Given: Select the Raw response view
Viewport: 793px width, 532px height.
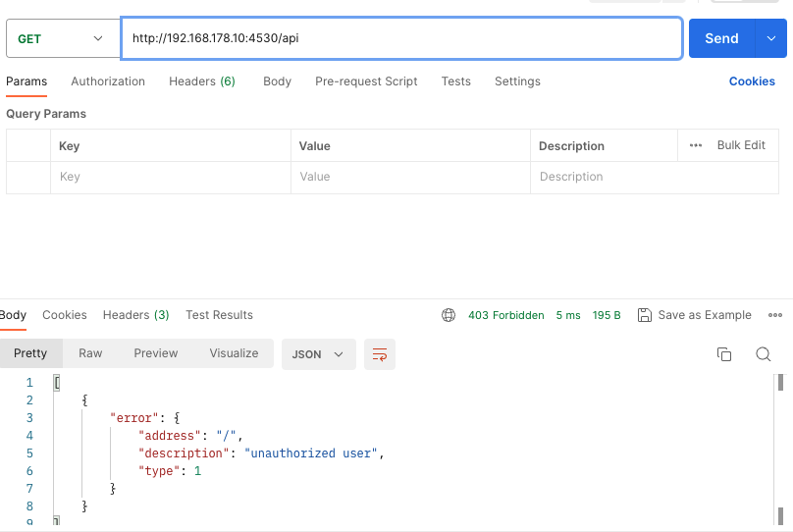Looking at the screenshot, I should (x=90, y=353).
